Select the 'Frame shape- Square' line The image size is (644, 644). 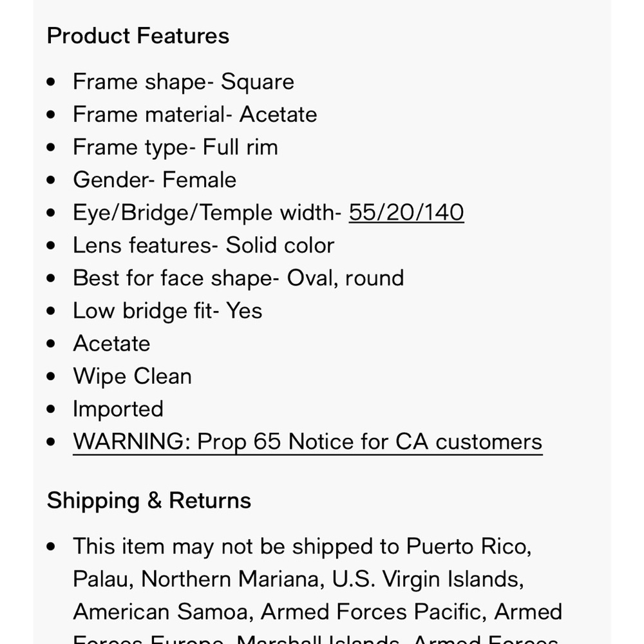click(x=184, y=82)
